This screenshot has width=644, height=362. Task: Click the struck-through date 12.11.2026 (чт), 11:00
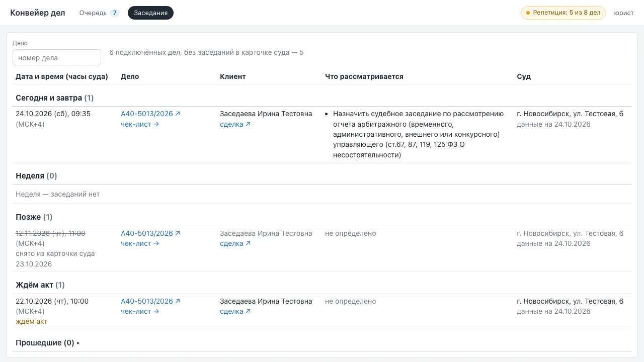[x=50, y=233]
